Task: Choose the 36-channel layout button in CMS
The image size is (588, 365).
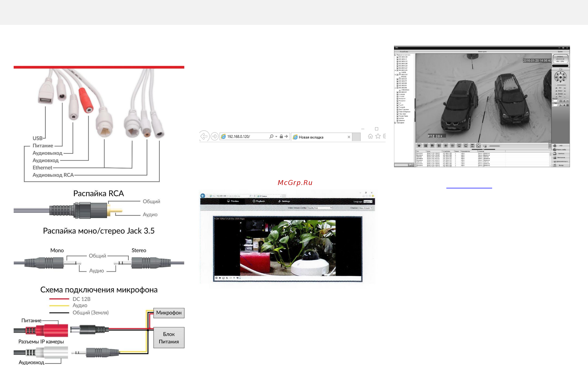Action: [x=466, y=146]
